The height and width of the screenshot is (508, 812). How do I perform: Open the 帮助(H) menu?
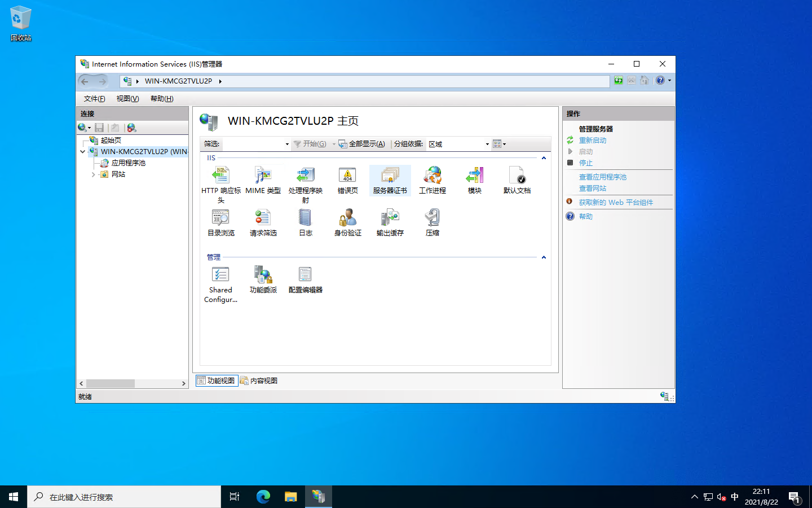click(162, 99)
